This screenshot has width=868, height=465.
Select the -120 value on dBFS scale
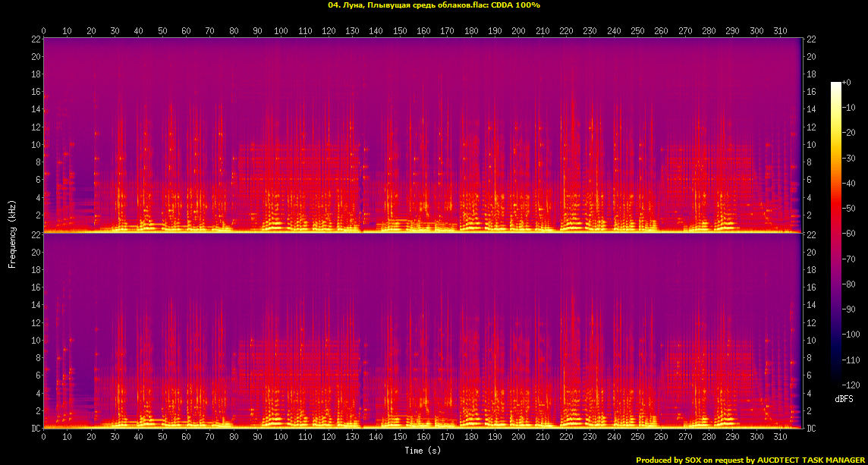pyautogui.click(x=851, y=385)
